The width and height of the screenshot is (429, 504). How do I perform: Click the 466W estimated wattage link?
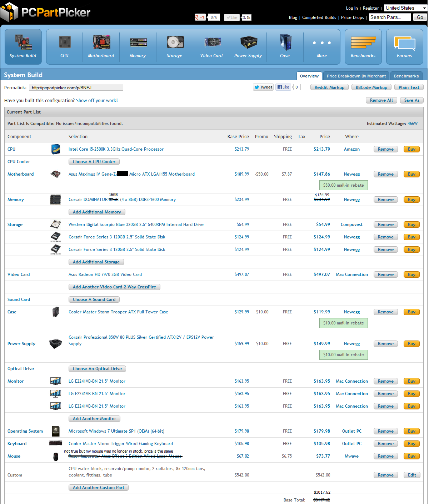pyautogui.click(x=413, y=124)
